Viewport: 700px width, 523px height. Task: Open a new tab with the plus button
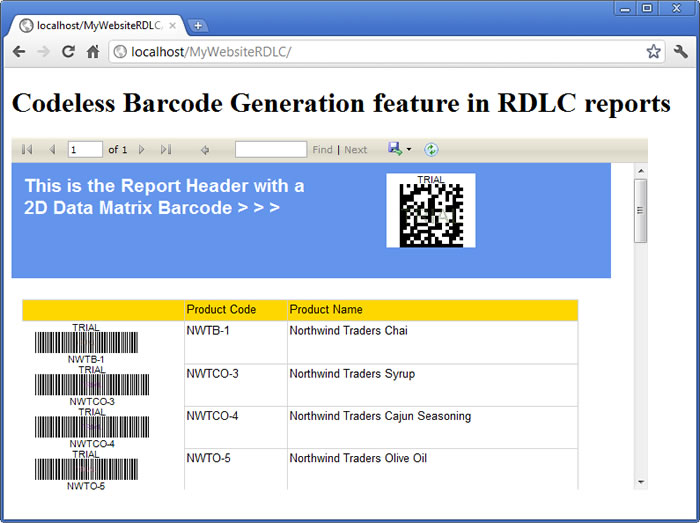tap(198, 26)
